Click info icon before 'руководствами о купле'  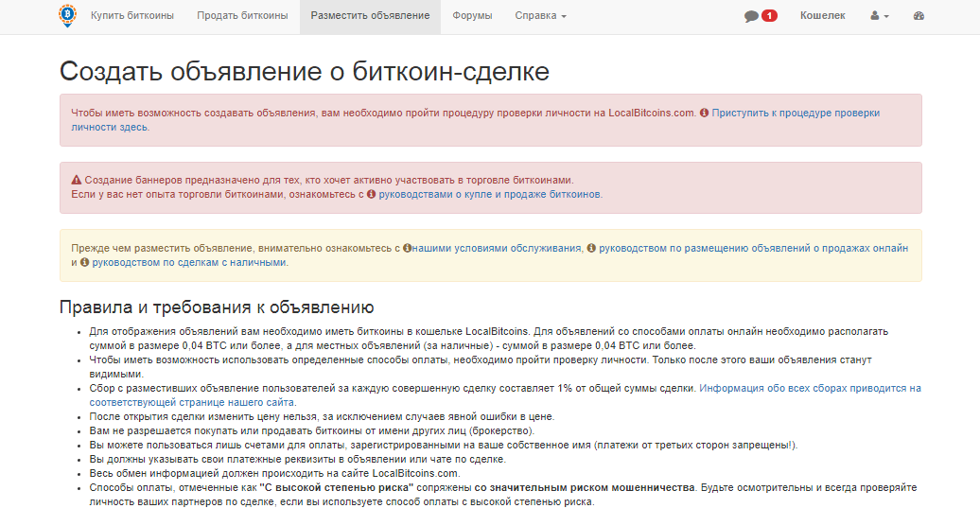(x=371, y=194)
